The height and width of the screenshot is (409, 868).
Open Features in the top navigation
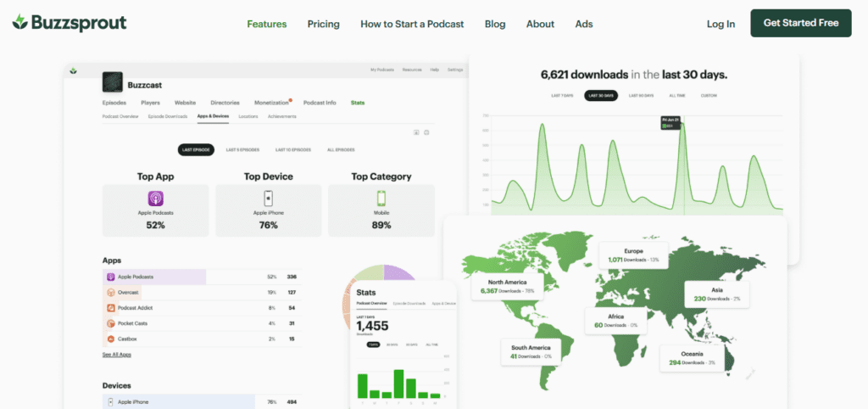tap(267, 24)
